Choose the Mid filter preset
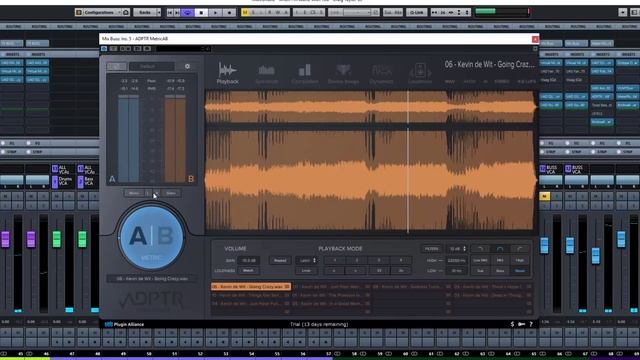Image resolution: width=640 pixels, height=360 pixels. click(x=500, y=260)
